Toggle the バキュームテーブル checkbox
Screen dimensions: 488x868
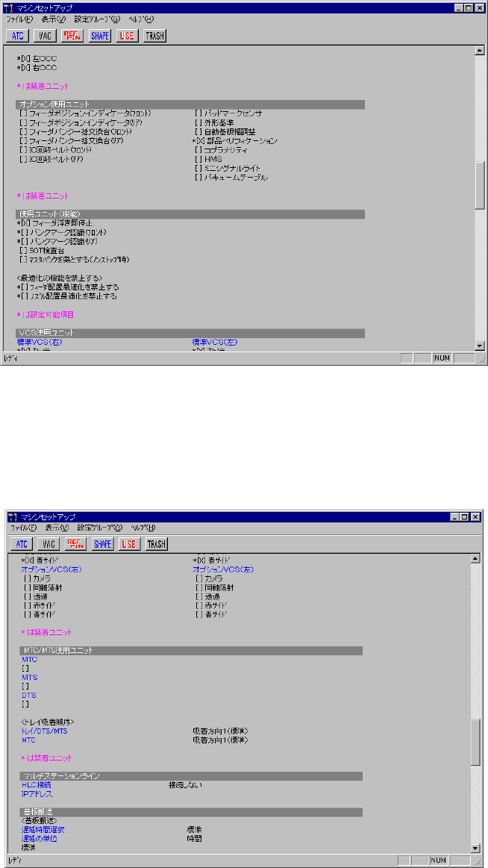[x=198, y=178]
